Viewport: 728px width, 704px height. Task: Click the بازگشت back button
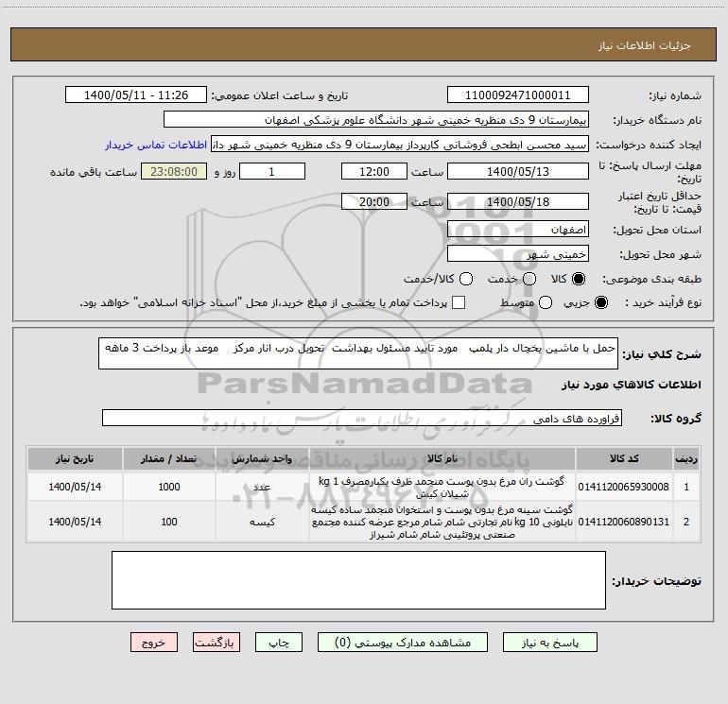pyautogui.click(x=217, y=643)
